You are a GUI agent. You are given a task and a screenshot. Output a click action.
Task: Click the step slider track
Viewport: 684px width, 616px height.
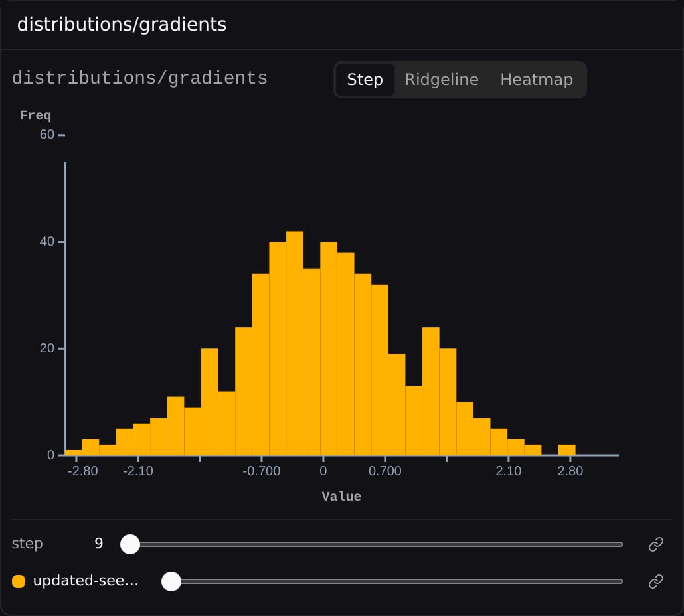click(371, 544)
